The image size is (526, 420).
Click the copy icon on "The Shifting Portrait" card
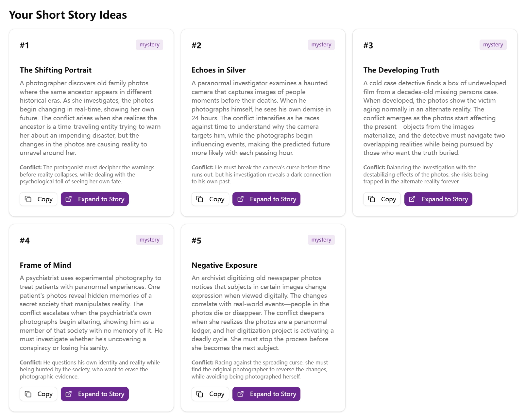pos(28,199)
